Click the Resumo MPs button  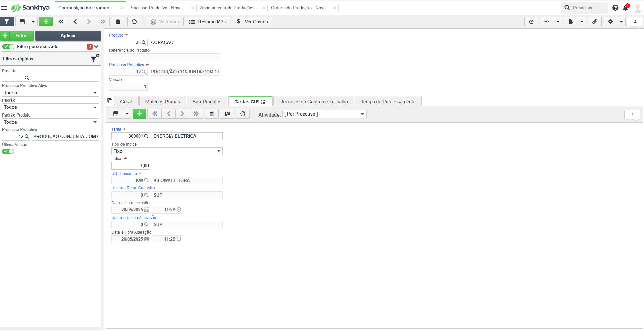click(x=208, y=22)
